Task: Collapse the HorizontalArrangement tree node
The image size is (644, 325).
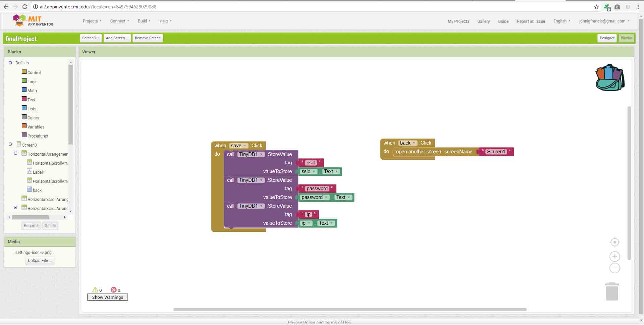Action: [15, 153]
